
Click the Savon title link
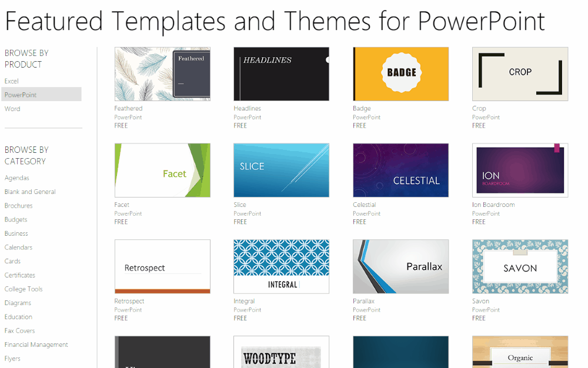tap(480, 301)
